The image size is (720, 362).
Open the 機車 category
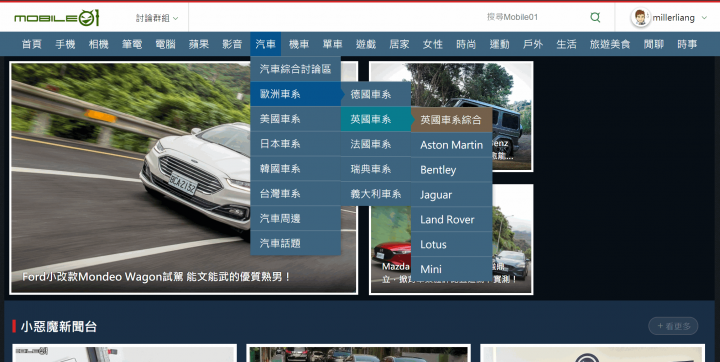tap(299, 44)
